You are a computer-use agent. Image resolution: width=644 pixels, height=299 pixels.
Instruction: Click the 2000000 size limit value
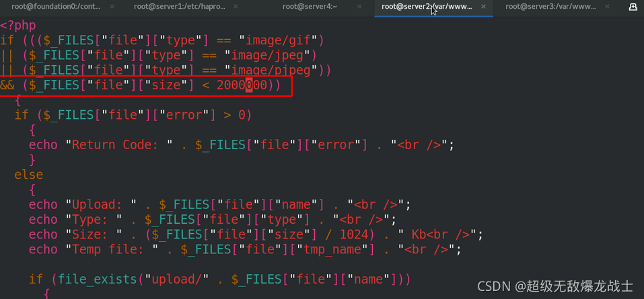tap(242, 85)
